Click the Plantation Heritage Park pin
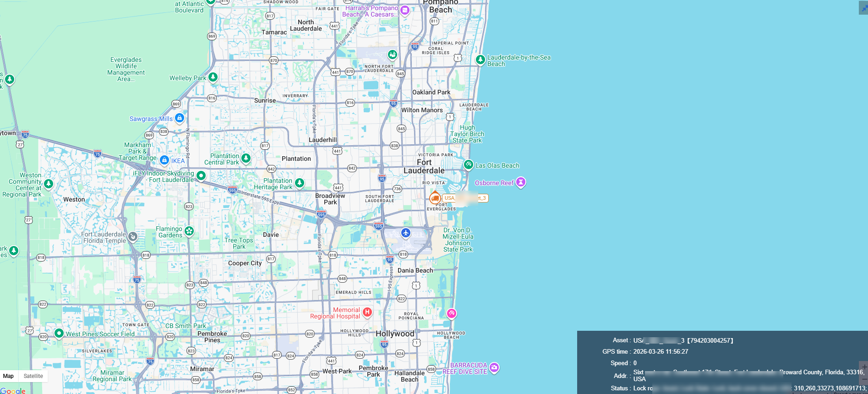This screenshot has width=868, height=394. tap(300, 183)
